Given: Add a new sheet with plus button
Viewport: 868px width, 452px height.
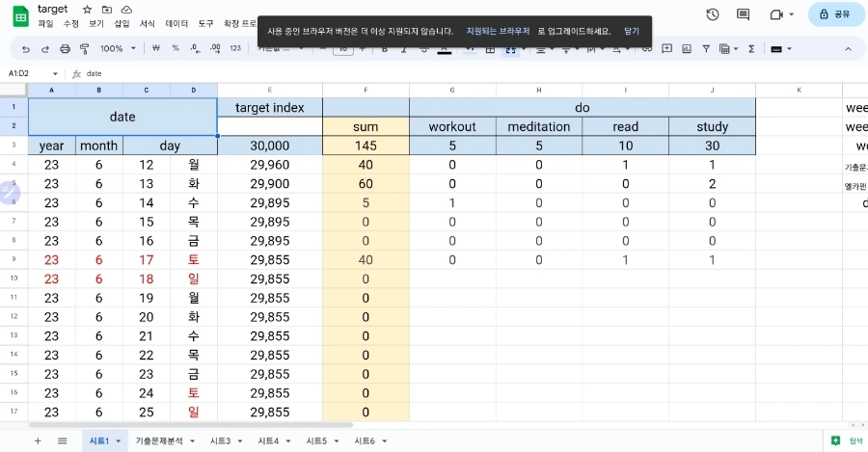Looking at the screenshot, I should (x=38, y=441).
